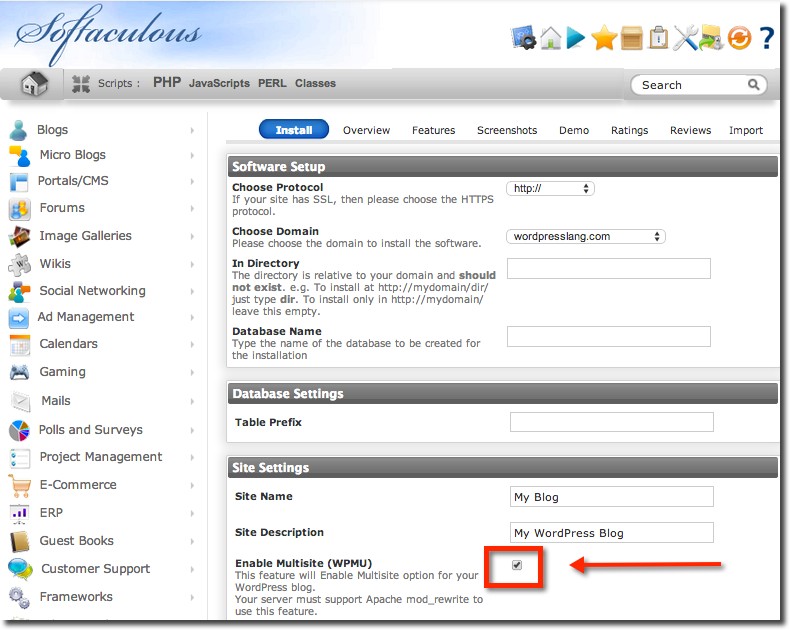Click the folder backup/export icon

[711, 38]
